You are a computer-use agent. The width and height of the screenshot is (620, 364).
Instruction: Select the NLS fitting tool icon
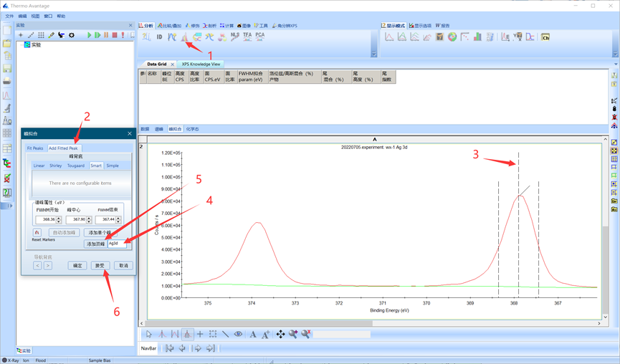(235, 36)
